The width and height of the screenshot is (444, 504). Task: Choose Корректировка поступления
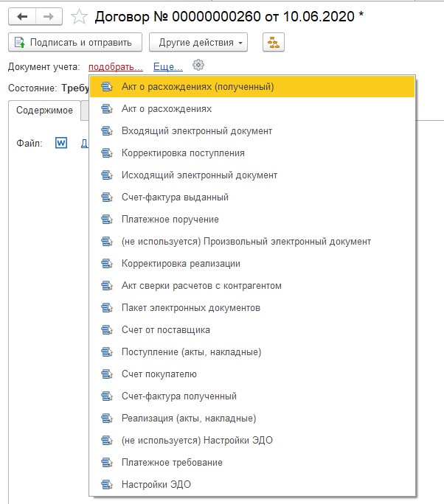tap(252, 153)
